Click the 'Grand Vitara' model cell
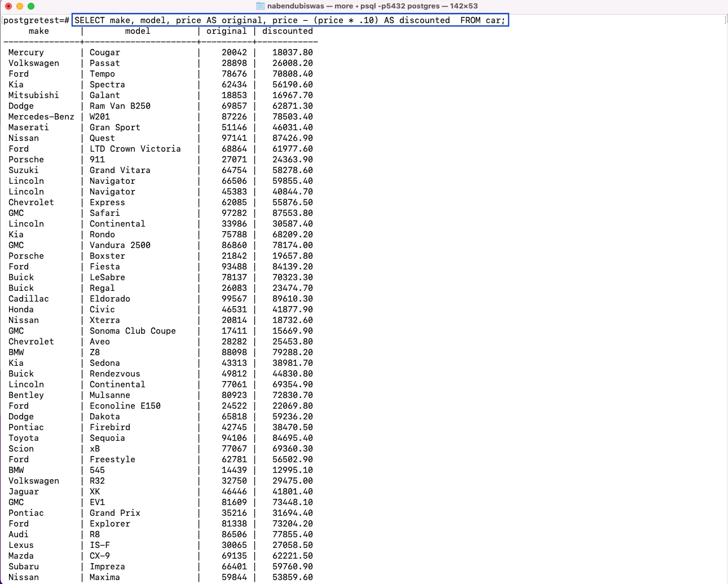 click(120, 170)
